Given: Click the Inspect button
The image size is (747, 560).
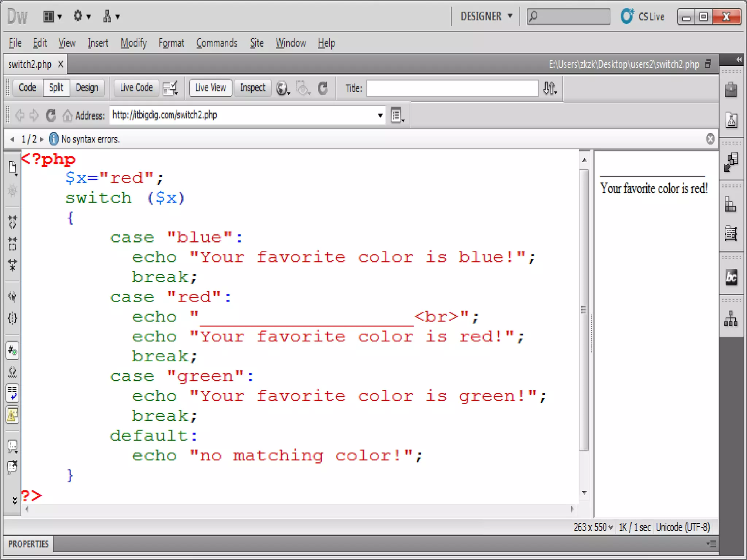Looking at the screenshot, I should tap(252, 88).
